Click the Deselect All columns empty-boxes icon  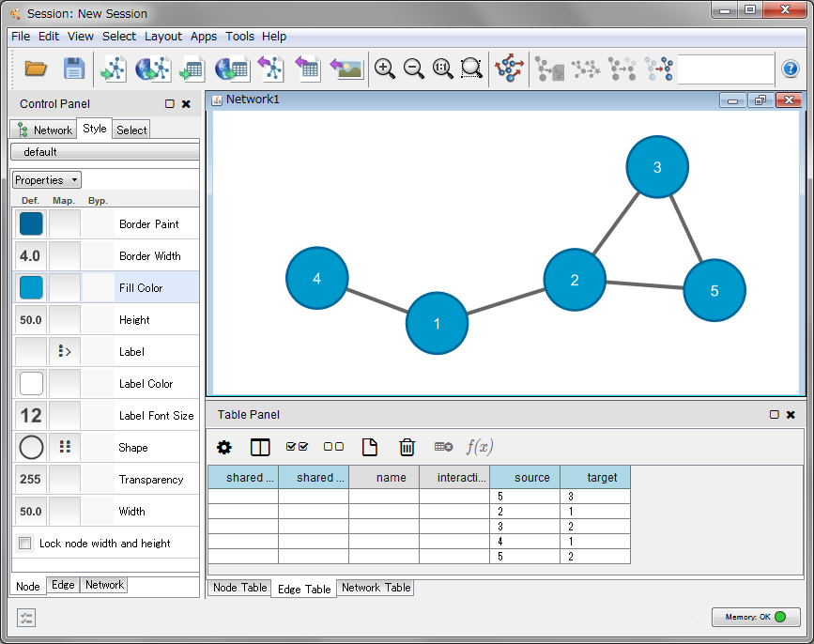(x=333, y=447)
